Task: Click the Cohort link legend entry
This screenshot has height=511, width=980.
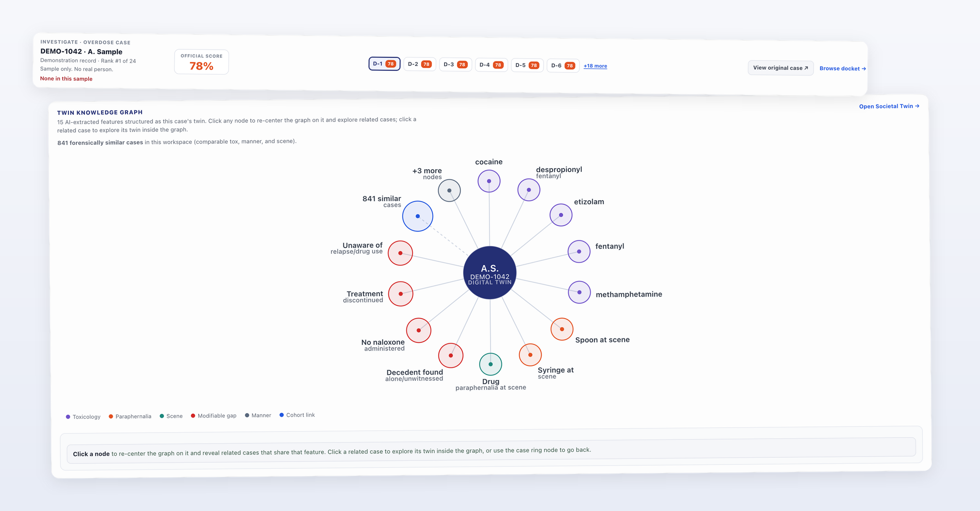Action: click(x=297, y=415)
